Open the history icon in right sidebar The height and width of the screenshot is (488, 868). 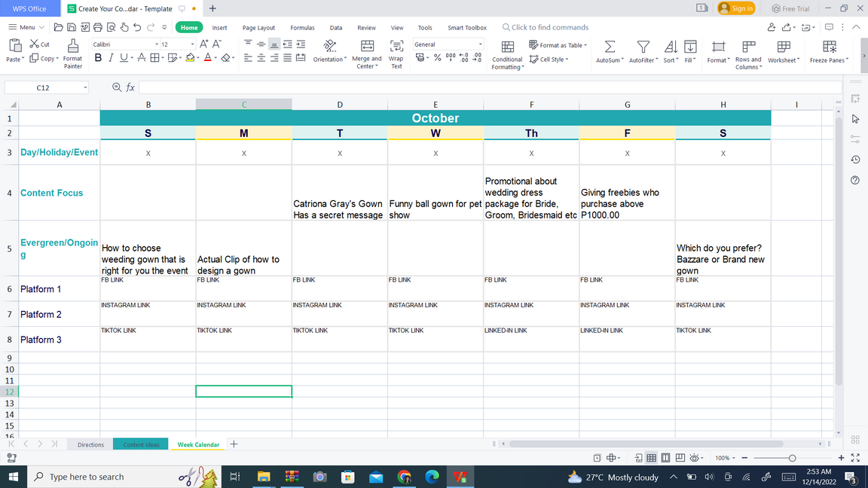point(855,160)
